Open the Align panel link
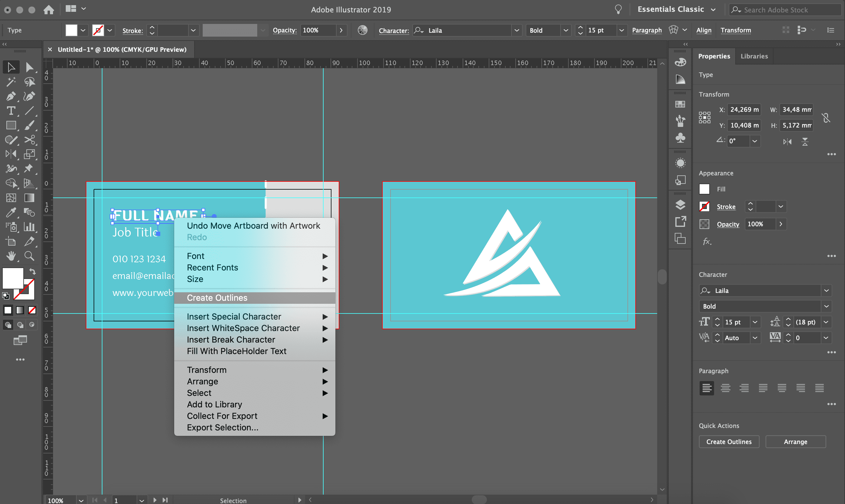845x504 pixels. click(704, 30)
